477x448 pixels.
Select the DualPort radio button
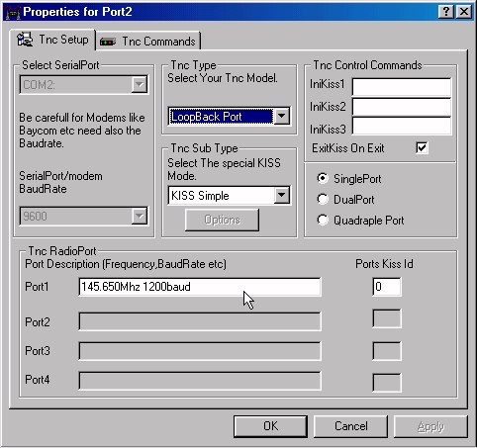[x=323, y=199]
